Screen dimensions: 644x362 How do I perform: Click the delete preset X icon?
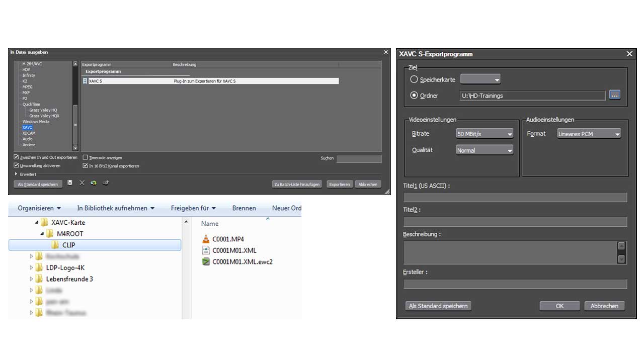point(82,183)
